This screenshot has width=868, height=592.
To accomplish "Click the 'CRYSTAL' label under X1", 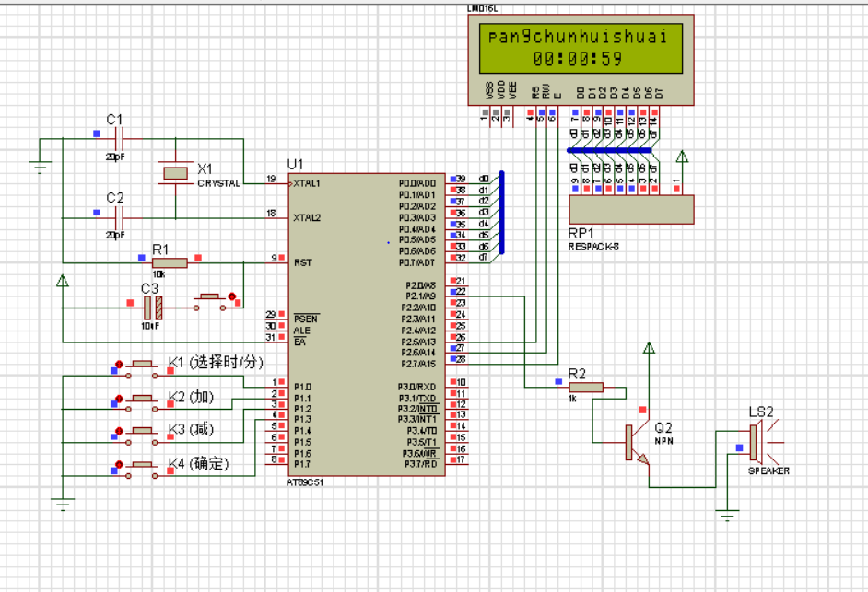I will (x=218, y=183).
